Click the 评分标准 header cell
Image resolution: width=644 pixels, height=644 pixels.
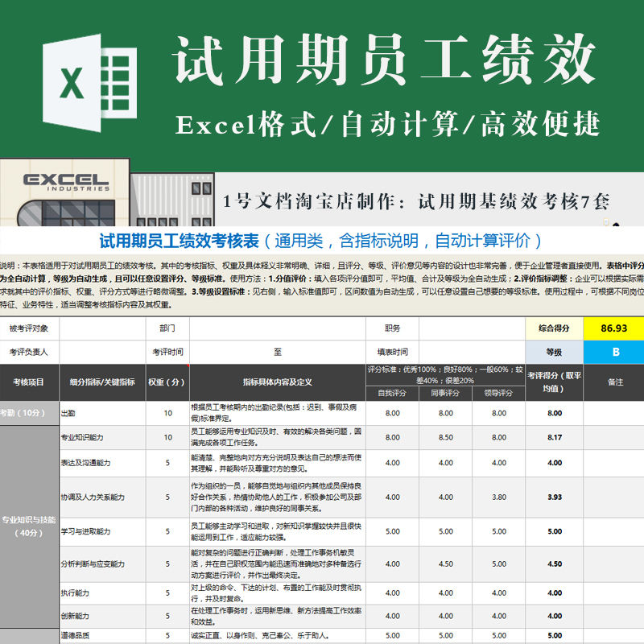point(446,375)
